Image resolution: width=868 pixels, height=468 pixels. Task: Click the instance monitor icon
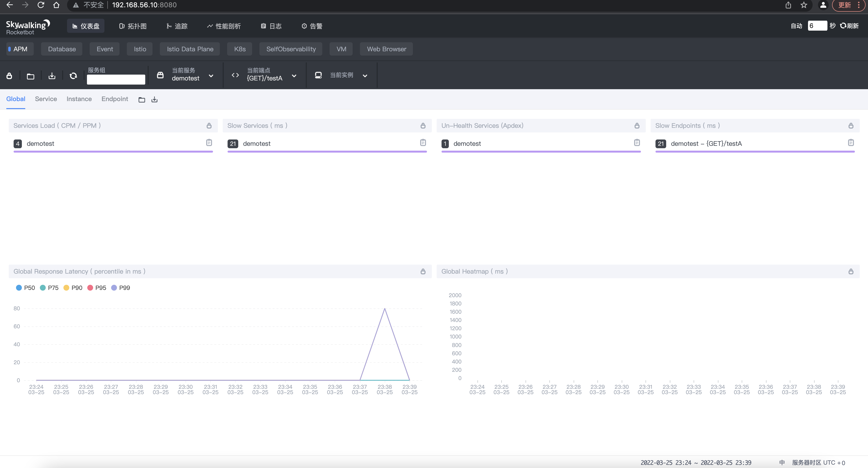point(318,75)
